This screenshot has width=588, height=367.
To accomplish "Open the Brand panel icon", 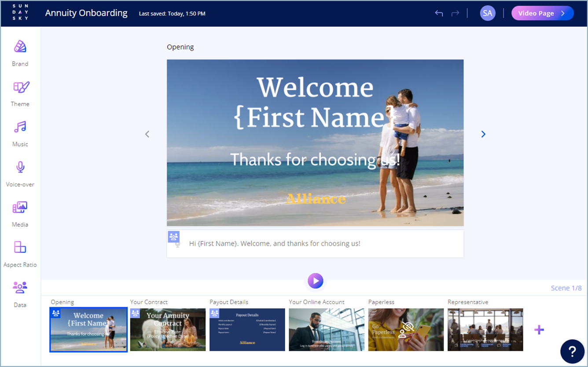I will pos(20,46).
